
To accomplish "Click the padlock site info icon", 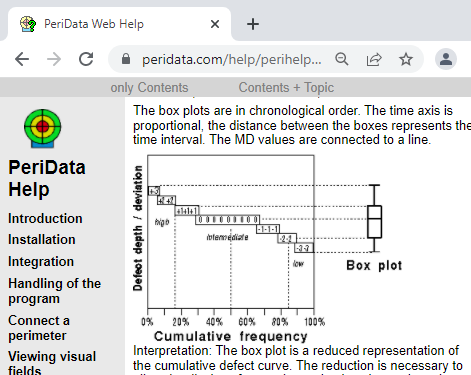I will 126,59.
